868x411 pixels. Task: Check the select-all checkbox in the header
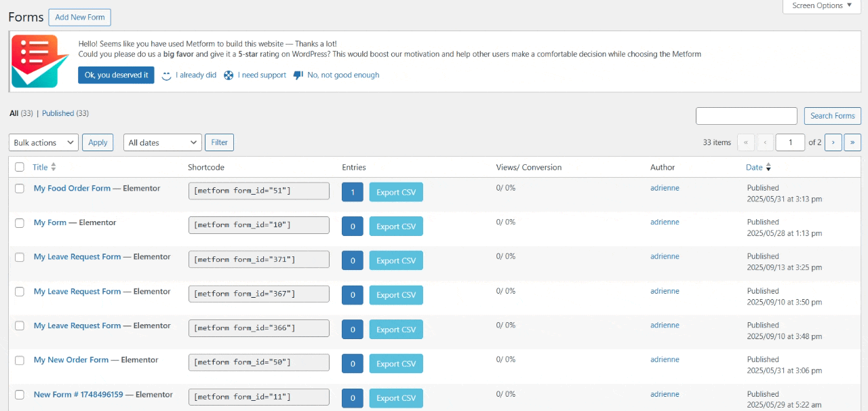click(19, 167)
